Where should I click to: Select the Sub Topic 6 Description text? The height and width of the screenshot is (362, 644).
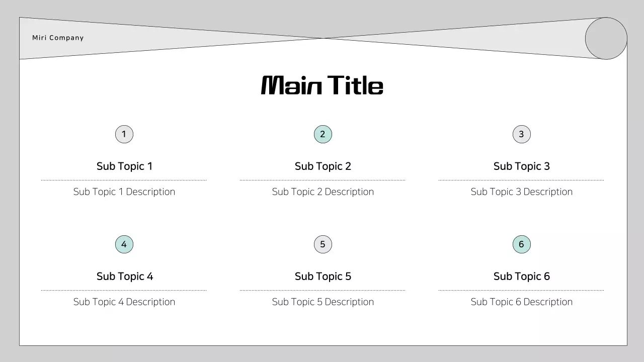click(522, 302)
